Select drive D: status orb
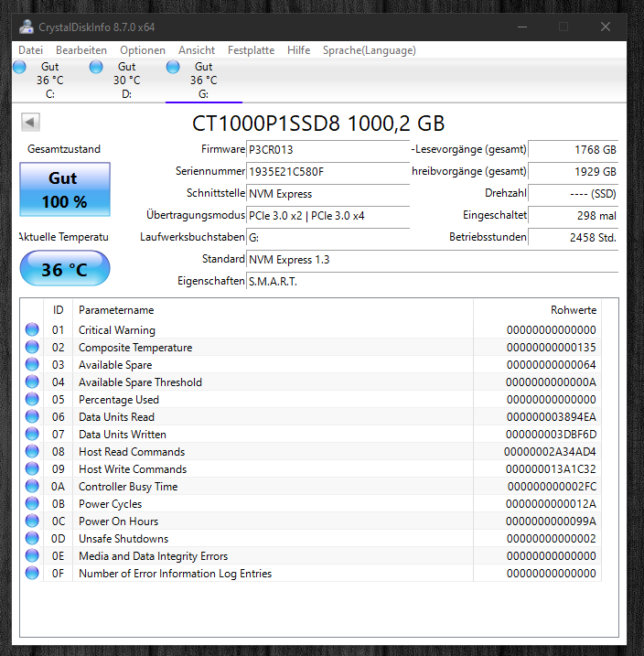 point(96,67)
